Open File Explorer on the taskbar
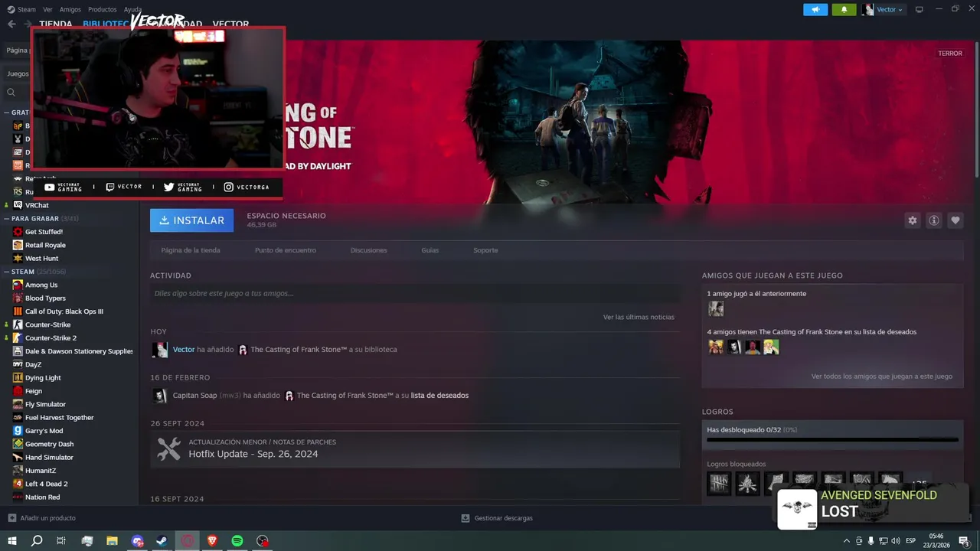This screenshot has height=551, width=980. click(112, 541)
